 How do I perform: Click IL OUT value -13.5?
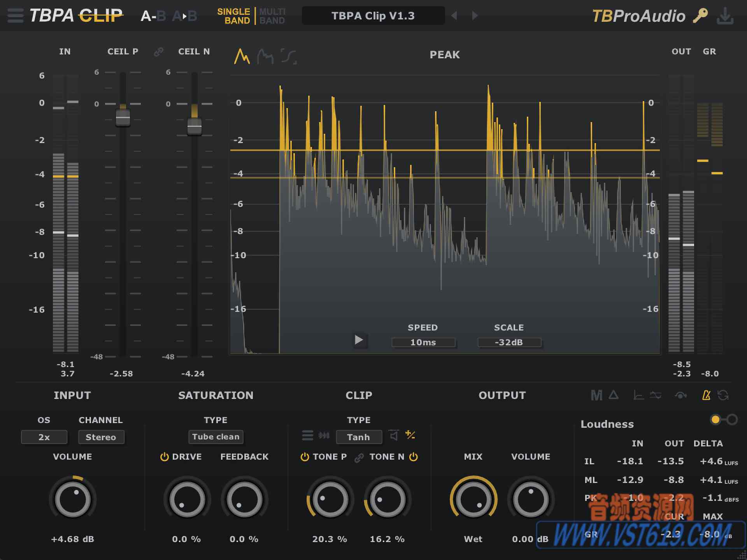[x=670, y=461]
